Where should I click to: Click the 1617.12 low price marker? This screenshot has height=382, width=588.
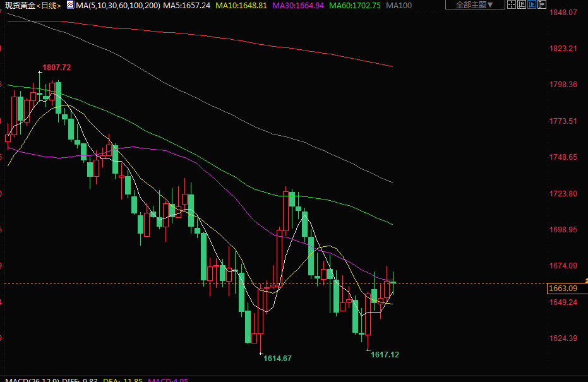[385, 354]
